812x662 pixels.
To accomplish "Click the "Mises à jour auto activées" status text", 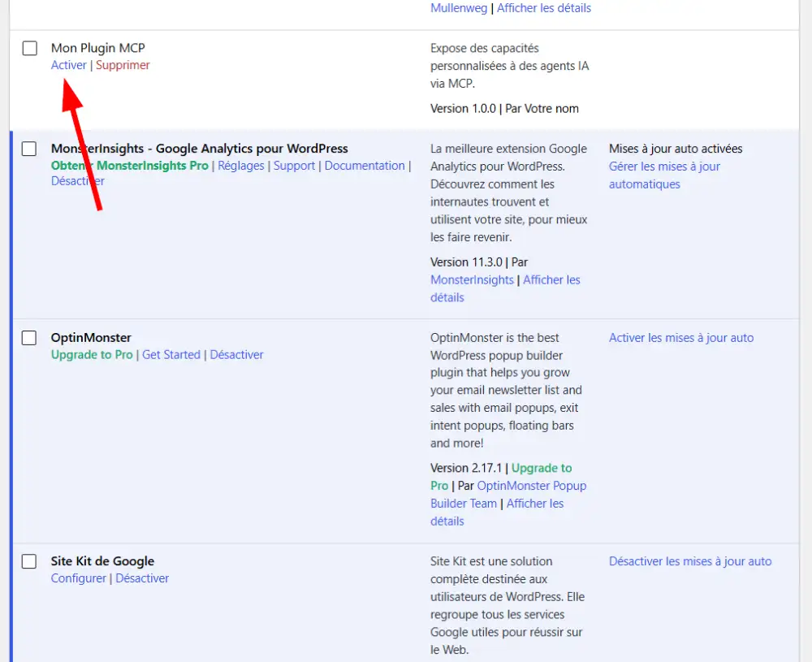I will (676, 149).
